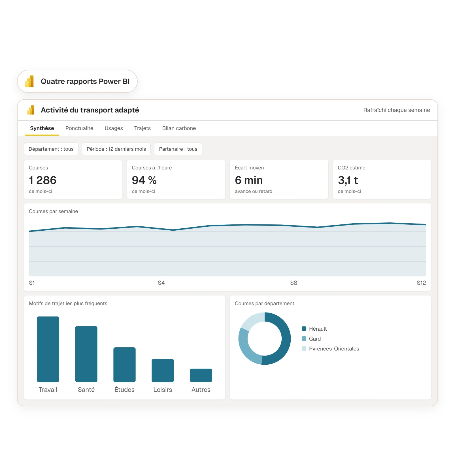Click the Travail bar in the chart
The width and height of the screenshot is (455, 476).
point(48,349)
